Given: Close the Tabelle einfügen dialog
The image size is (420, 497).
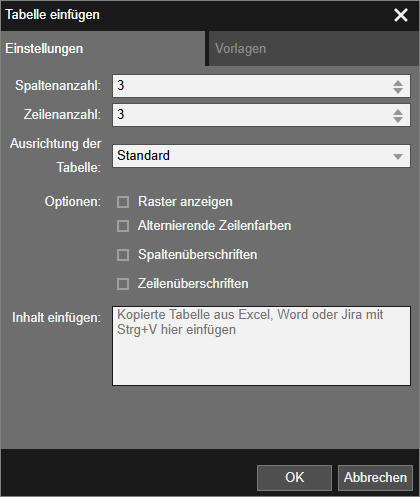Looking at the screenshot, I should [401, 15].
